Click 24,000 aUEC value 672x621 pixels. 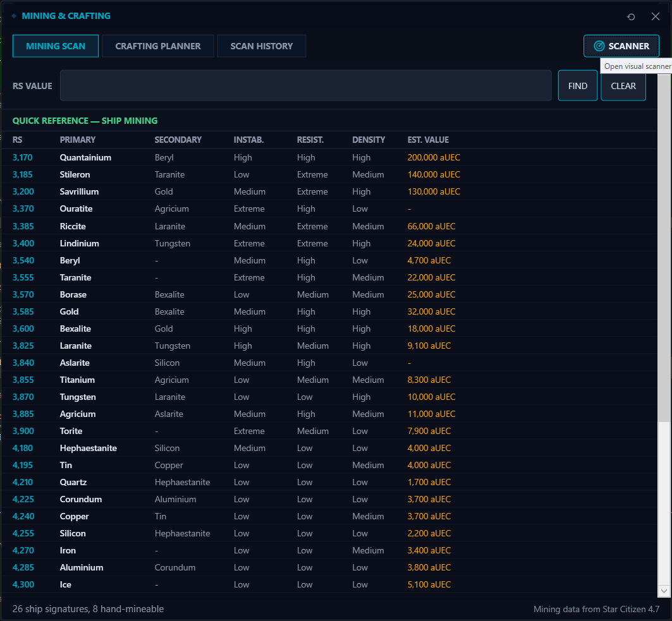(431, 243)
